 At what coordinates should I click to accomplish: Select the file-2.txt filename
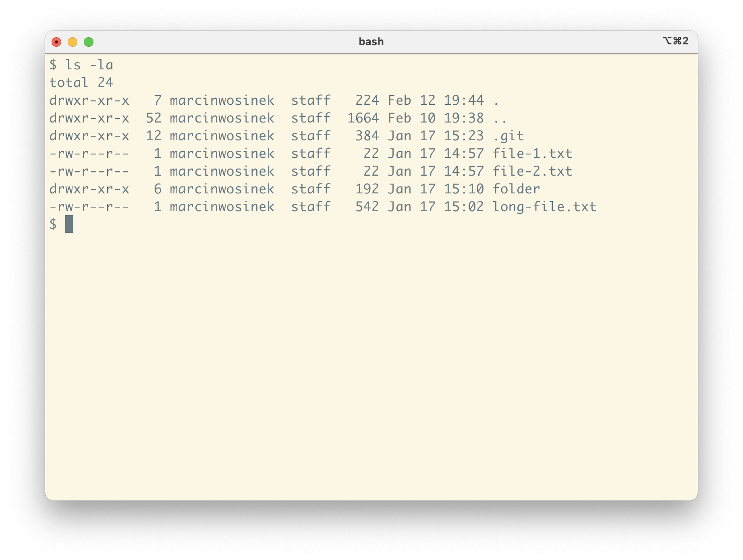click(x=532, y=171)
